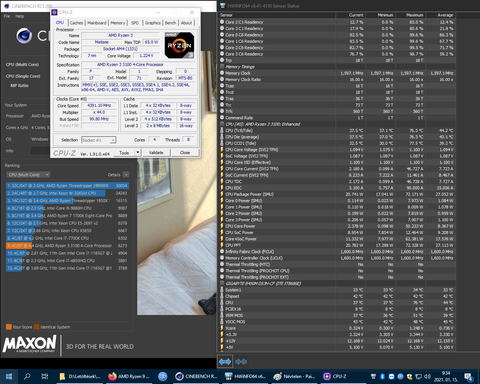Open the About tab in CPU-Z
Viewport: 480px width, 384px height.
(187, 23)
